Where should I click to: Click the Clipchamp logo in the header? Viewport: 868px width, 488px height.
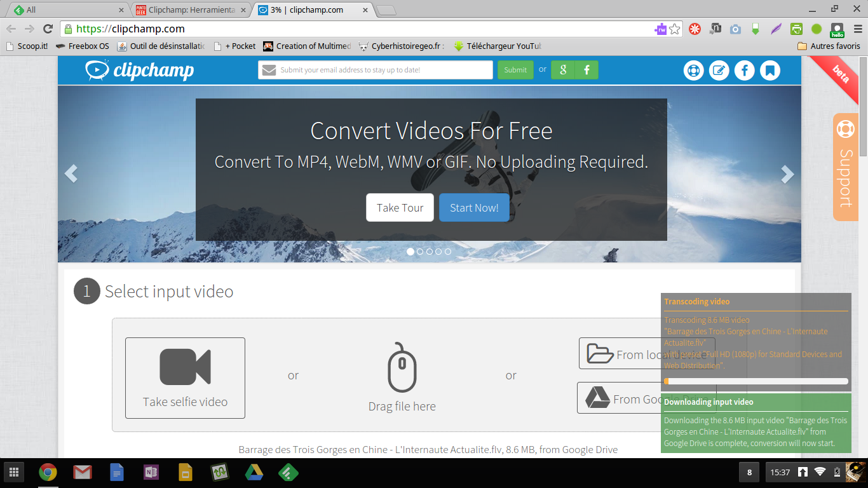tap(140, 70)
